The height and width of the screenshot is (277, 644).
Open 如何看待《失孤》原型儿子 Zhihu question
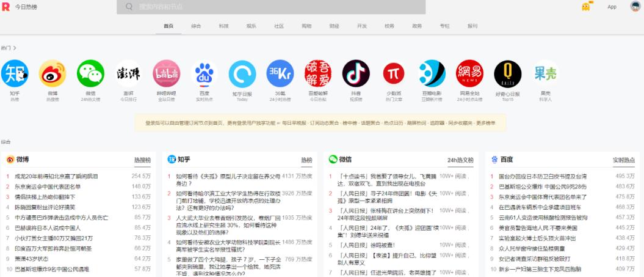click(x=228, y=179)
